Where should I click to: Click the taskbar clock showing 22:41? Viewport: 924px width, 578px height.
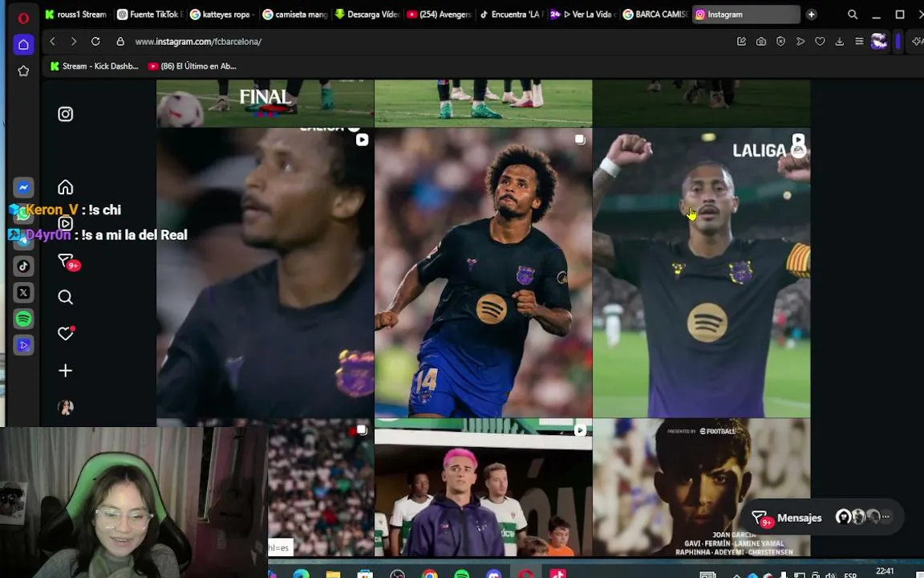885,571
